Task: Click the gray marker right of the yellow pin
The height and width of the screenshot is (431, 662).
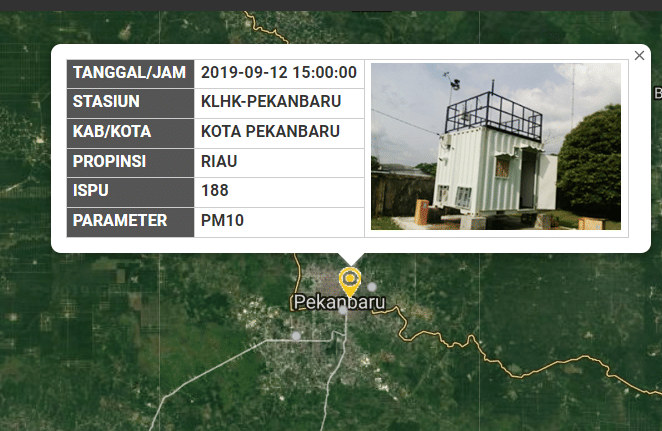Action: 372,287
